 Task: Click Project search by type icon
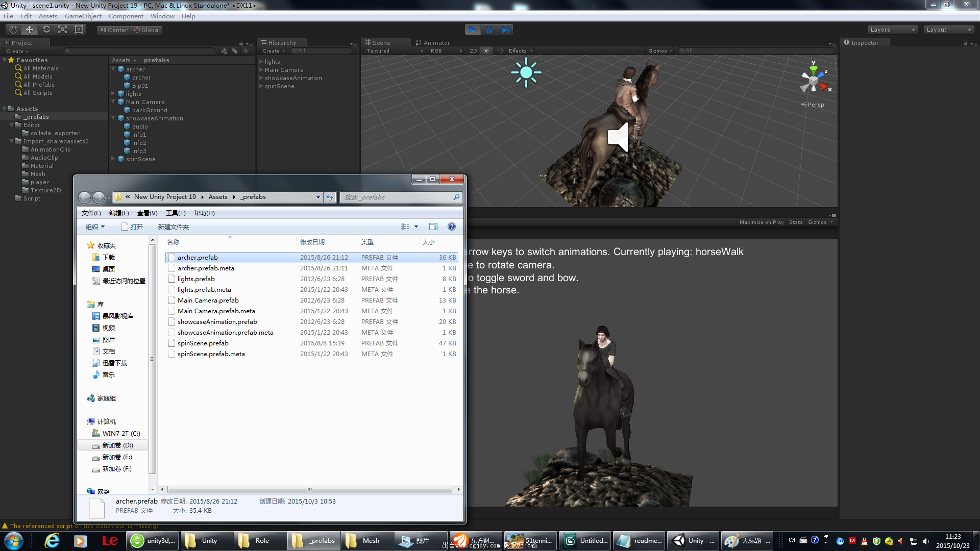point(224,51)
